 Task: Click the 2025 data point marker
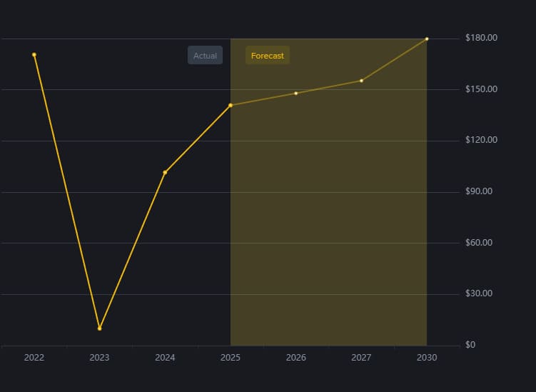pos(231,105)
